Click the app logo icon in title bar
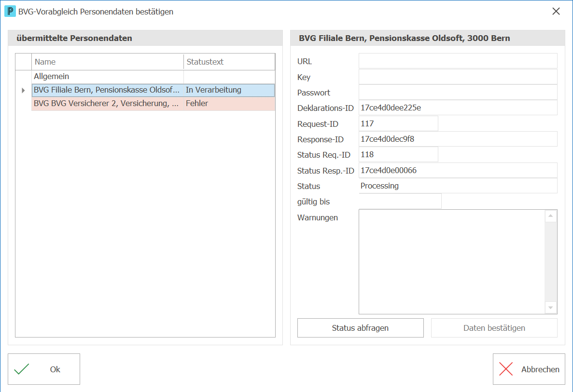Viewport: 573px width, 392px height. coord(10,11)
